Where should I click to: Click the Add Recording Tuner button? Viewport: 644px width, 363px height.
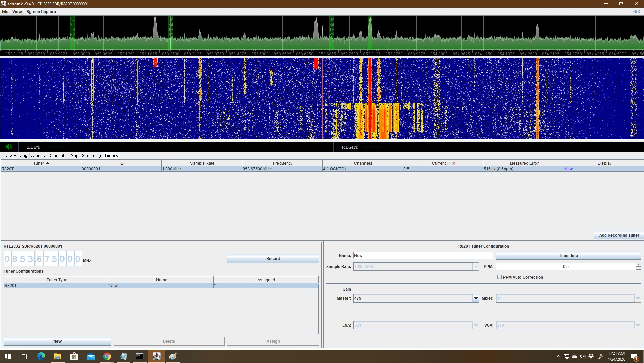[618, 235]
